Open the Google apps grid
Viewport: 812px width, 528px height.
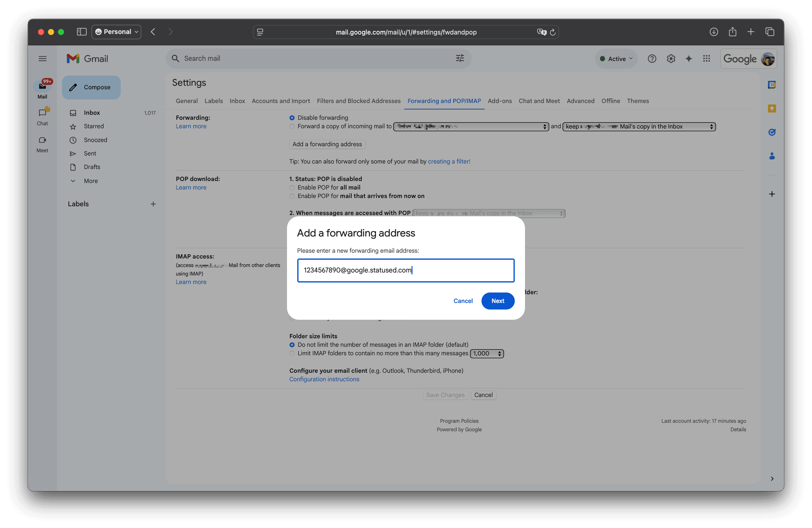click(x=706, y=58)
